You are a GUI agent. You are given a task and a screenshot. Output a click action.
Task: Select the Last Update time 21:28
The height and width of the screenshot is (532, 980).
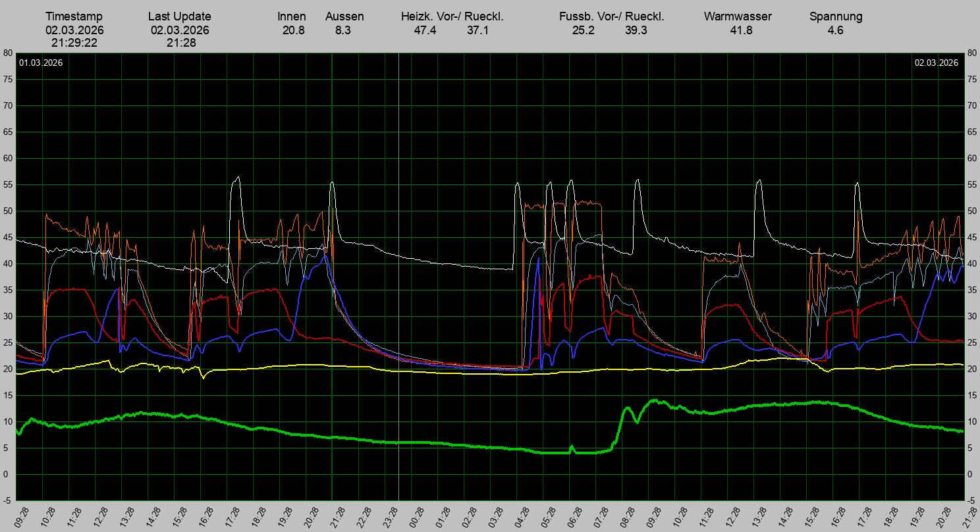[x=180, y=43]
